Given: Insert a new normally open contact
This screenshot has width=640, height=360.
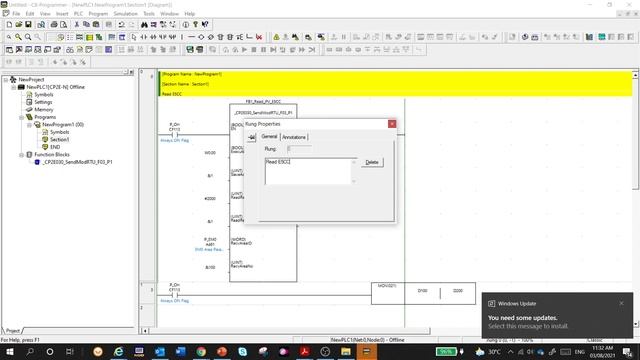Looking at the screenshot, I should pos(144,37).
